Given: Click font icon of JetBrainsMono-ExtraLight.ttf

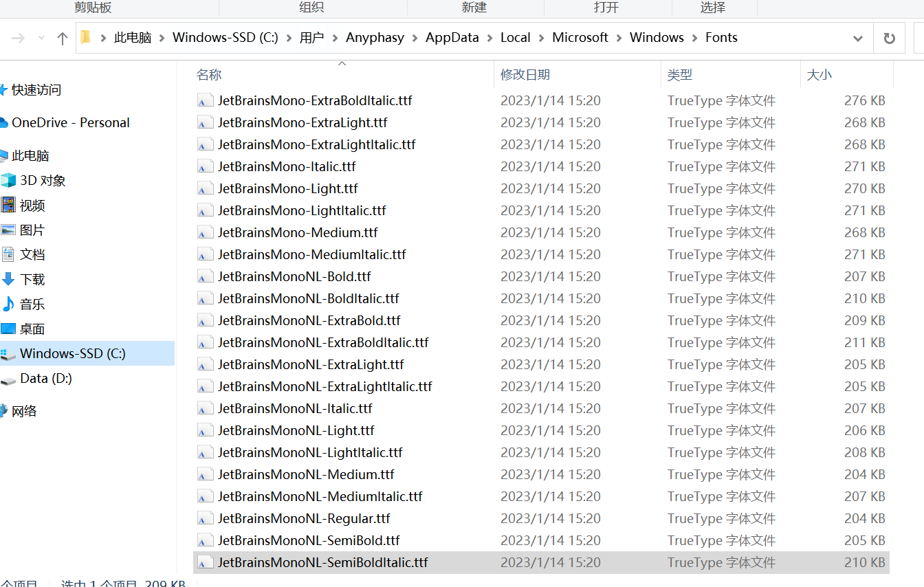Looking at the screenshot, I should point(205,123).
